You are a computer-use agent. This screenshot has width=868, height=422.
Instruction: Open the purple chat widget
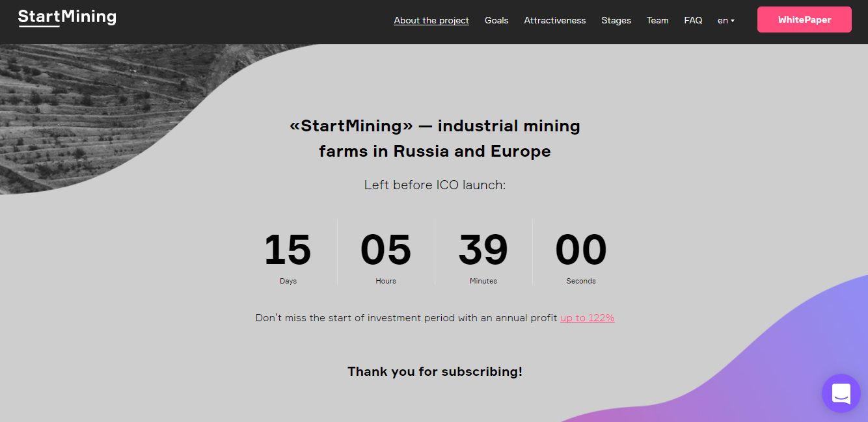tap(841, 393)
